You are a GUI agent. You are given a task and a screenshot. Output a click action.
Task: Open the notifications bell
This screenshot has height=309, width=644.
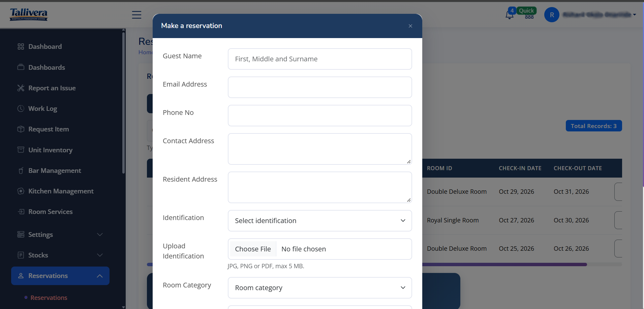pyautogui.click(x=509, y=15)
